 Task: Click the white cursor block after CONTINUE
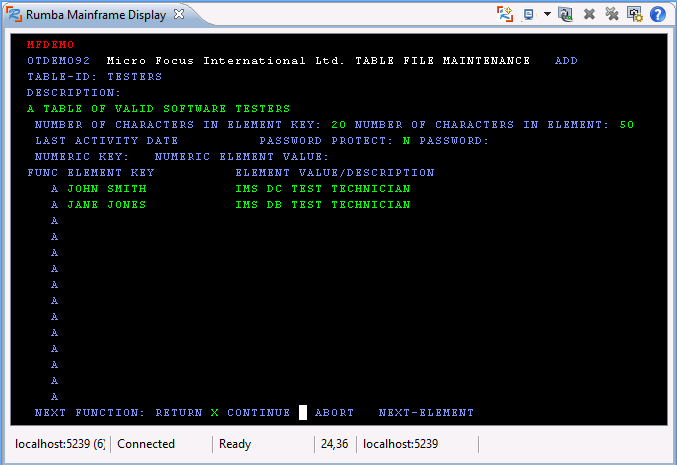coord(303,412)
